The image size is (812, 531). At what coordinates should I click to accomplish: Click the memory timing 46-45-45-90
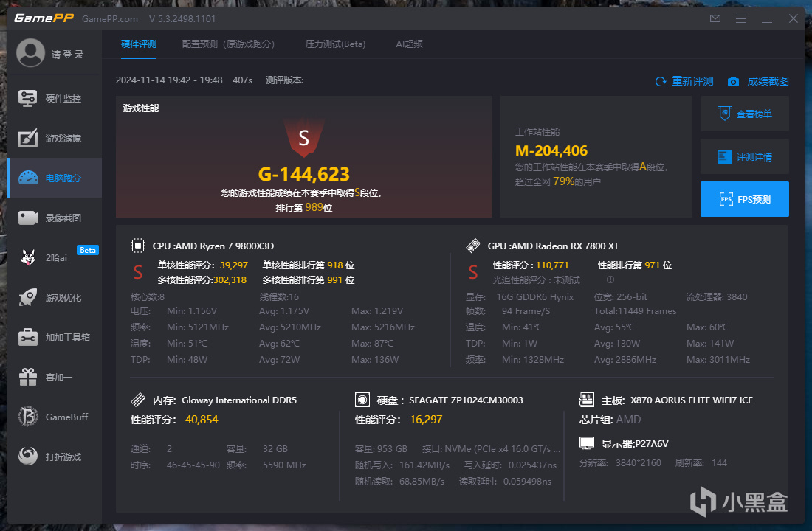click(193, 465)
